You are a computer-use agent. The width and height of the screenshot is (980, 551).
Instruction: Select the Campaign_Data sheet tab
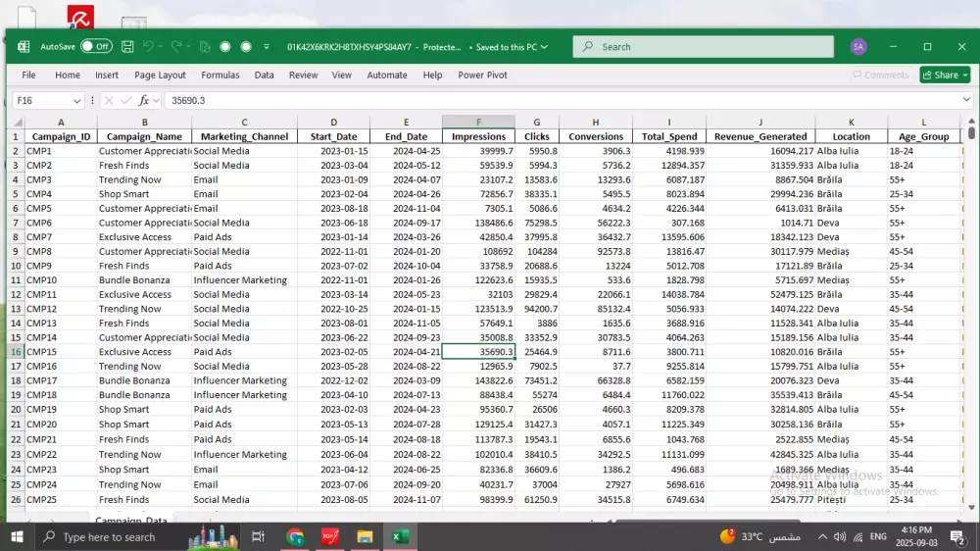[x=129, y=521]
